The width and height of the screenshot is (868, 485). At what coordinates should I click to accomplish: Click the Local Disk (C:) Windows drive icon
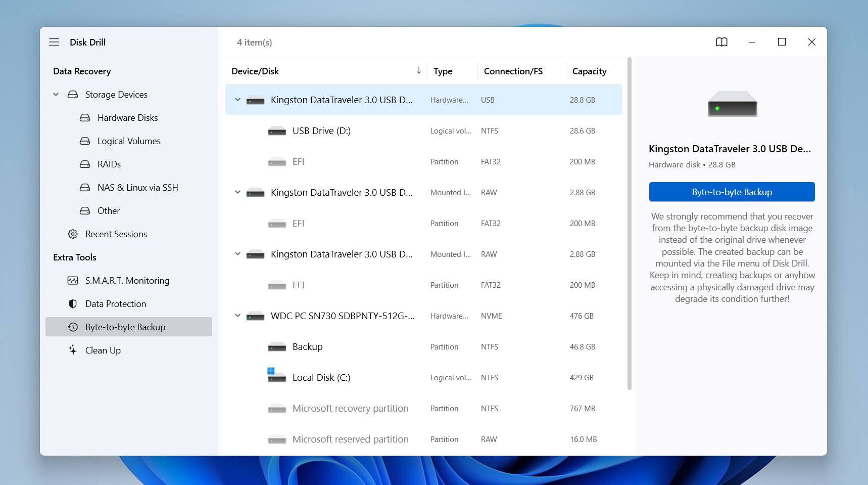click(276, 375)
